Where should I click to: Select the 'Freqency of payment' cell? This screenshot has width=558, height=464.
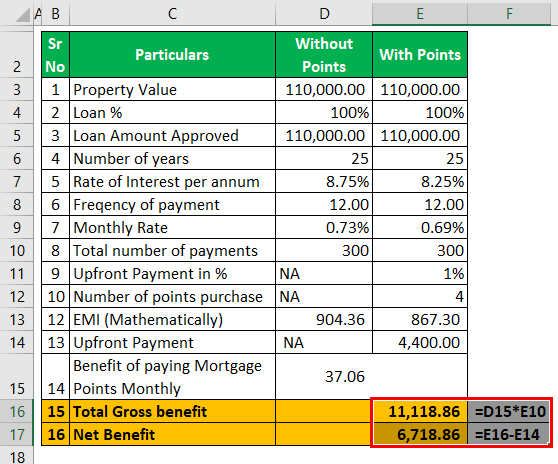tap(173, 205)
